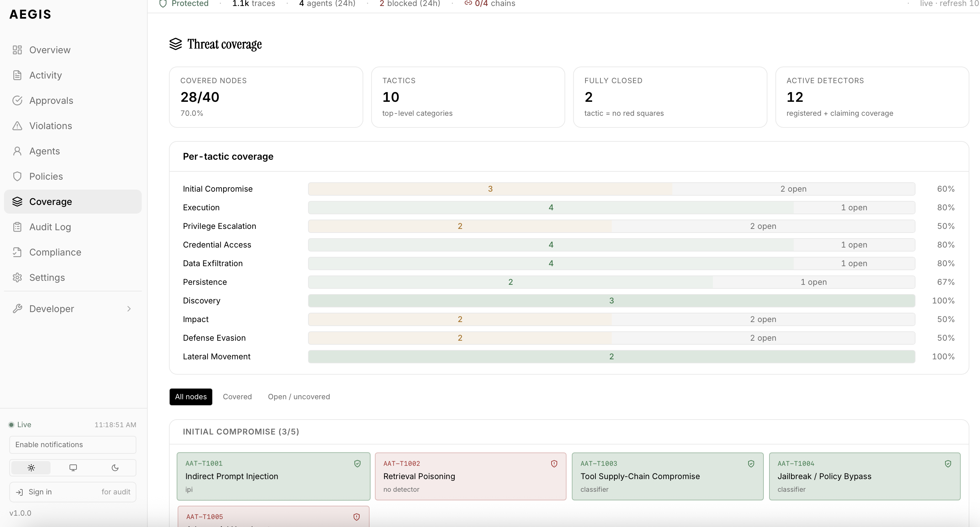Screen dimensions: 980x527
Task: Click the Tactics 10 stat card
Action: point(468,97)
